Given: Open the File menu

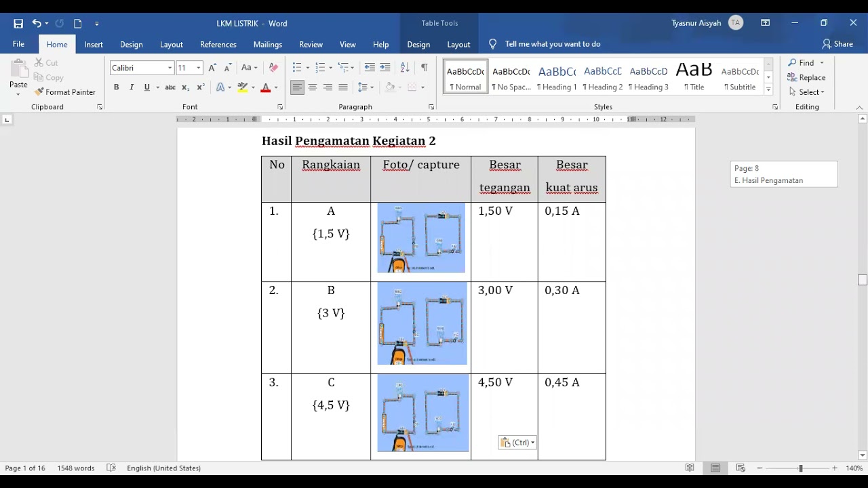Looking at the screenshot, I should pos(18,44).
